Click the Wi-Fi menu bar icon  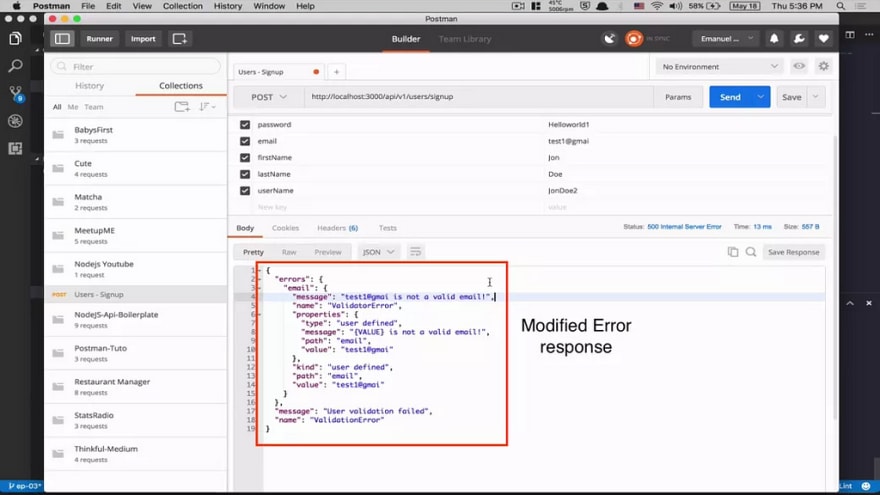[x=656, y=6]
